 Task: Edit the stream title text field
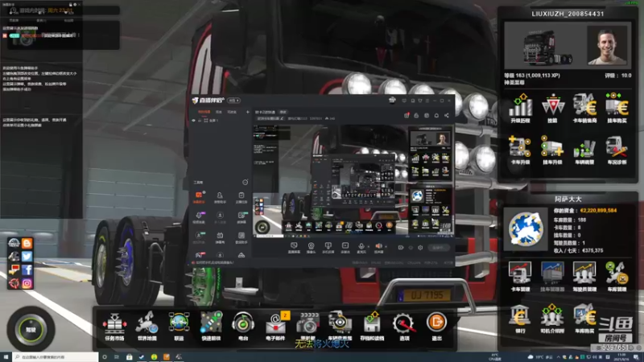pos(271,118)
